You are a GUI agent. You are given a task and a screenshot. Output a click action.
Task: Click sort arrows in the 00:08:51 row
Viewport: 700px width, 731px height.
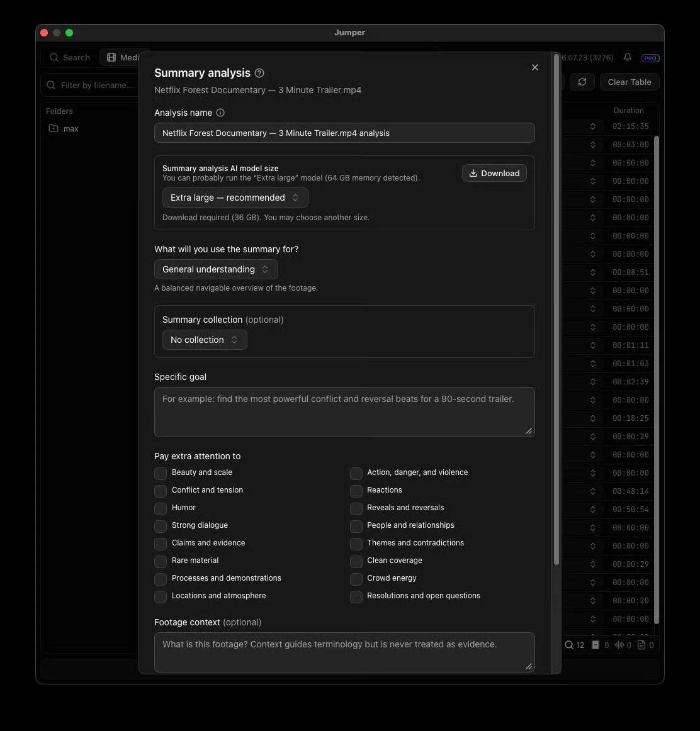tap(593, 272)
